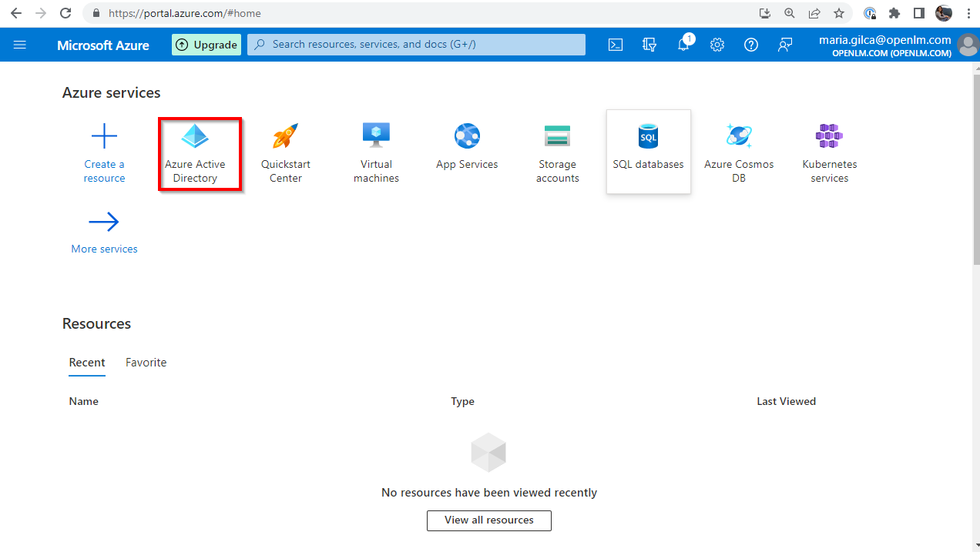Switch to the Favorite tab
980x552 pixels.
pyautogui.click(x=146, y=363)
